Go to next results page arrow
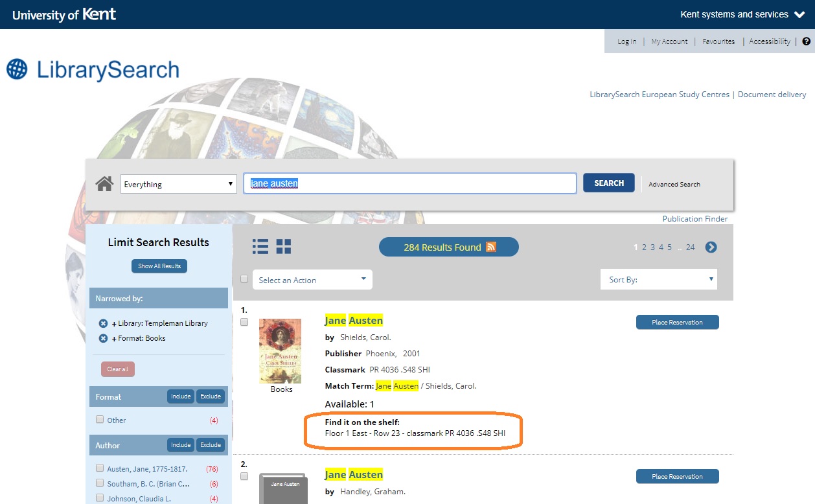The width and height of the screenshot is (815, 504). 711,247
